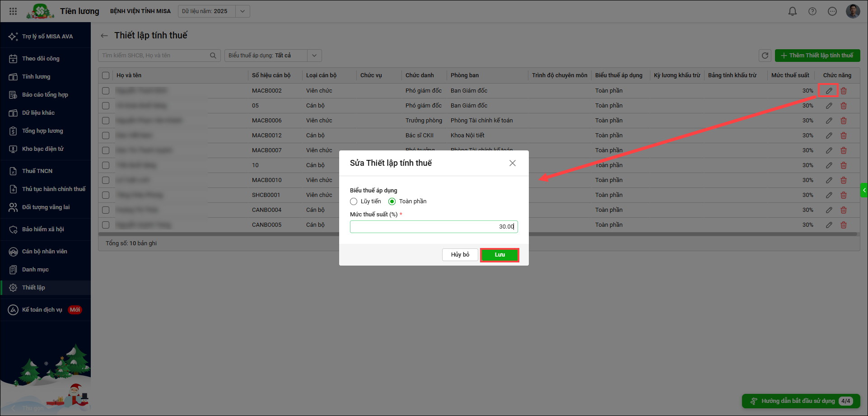868x416 pixels.
Task: Open the app launcher grid icon
Action: click(x=13, y=11)
